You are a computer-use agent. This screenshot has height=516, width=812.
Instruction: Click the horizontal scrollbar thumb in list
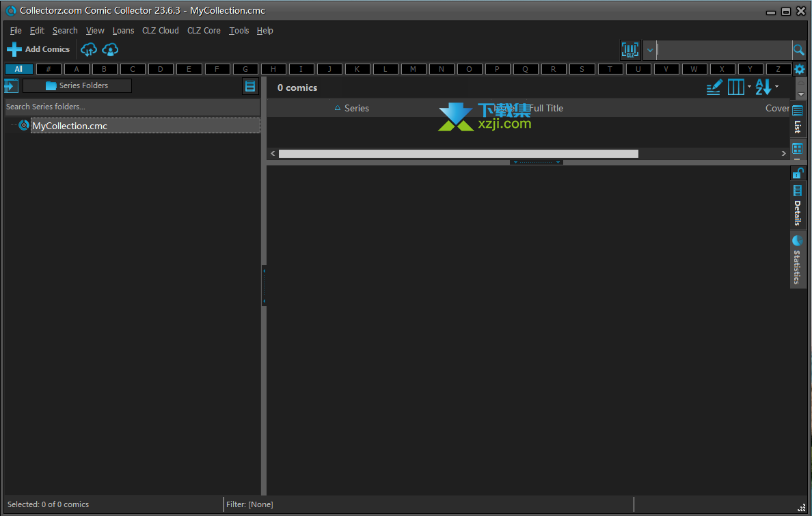tap(459, 153)
